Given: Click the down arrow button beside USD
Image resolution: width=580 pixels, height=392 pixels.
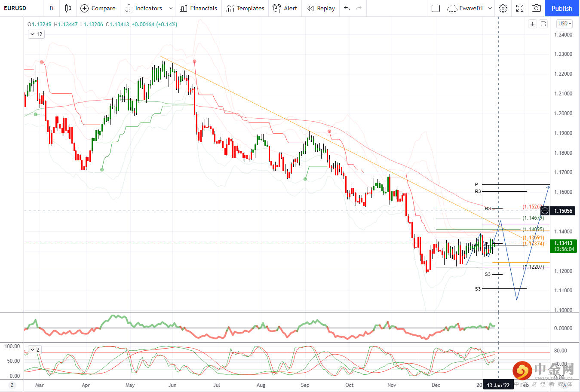Looking at the screenshot, I should (x=532, y=24).
